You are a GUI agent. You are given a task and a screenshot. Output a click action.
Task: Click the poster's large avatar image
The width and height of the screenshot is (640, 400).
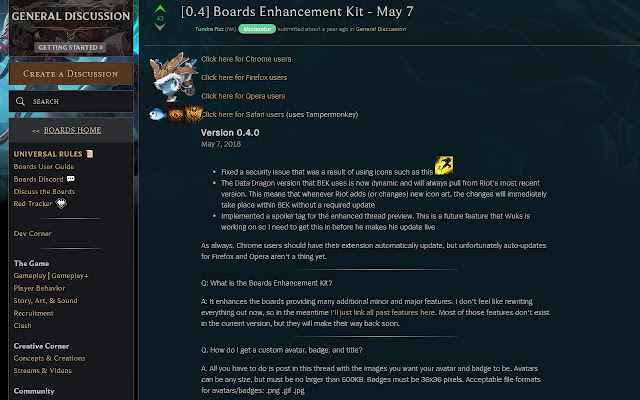[173, 77]
